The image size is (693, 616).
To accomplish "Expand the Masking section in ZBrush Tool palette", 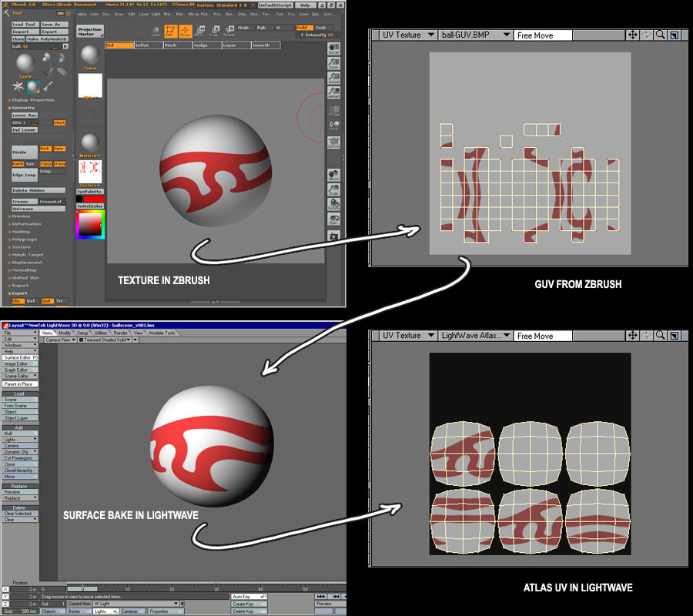I will pyautogui.click(x=21, y=232).
